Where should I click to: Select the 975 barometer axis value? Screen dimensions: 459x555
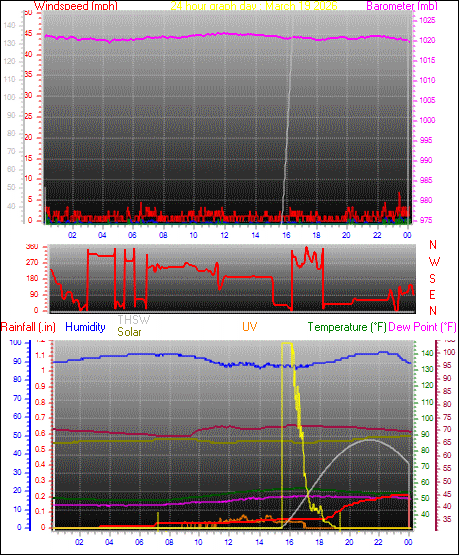[426, 221]
